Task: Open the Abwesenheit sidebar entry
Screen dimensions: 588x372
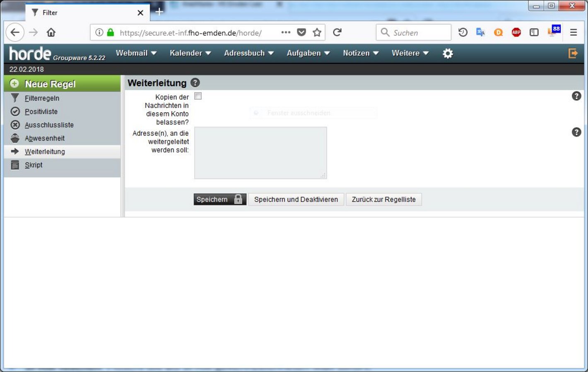Action: coord(45,138)
